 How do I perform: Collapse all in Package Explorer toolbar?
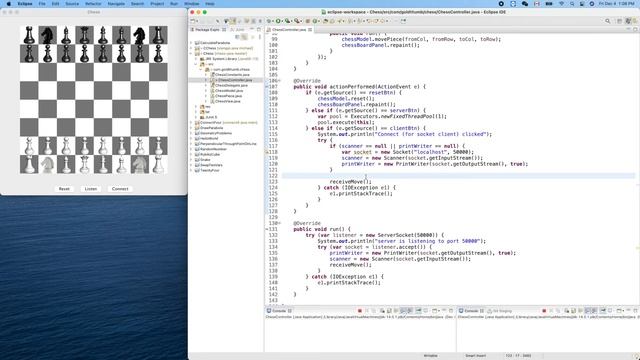click(x=238, y=37)
